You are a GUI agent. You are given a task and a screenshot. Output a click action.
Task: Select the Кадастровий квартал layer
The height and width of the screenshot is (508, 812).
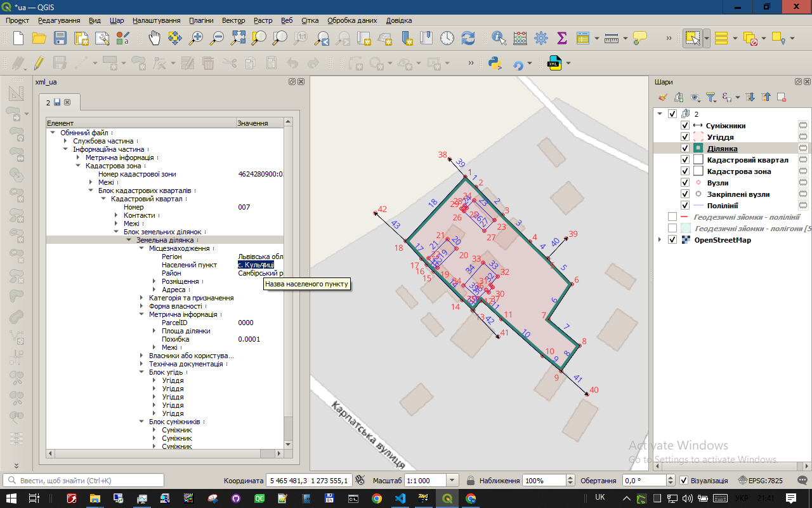[x=747, y=160]
